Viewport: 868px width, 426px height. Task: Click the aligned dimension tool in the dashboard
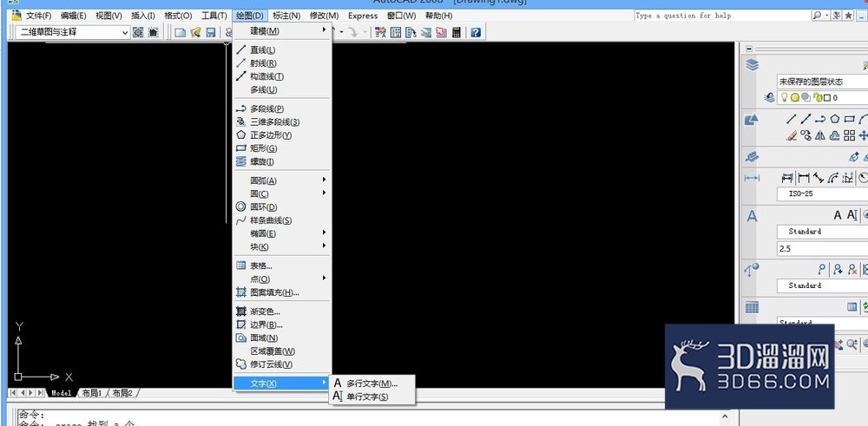(819, 178)
